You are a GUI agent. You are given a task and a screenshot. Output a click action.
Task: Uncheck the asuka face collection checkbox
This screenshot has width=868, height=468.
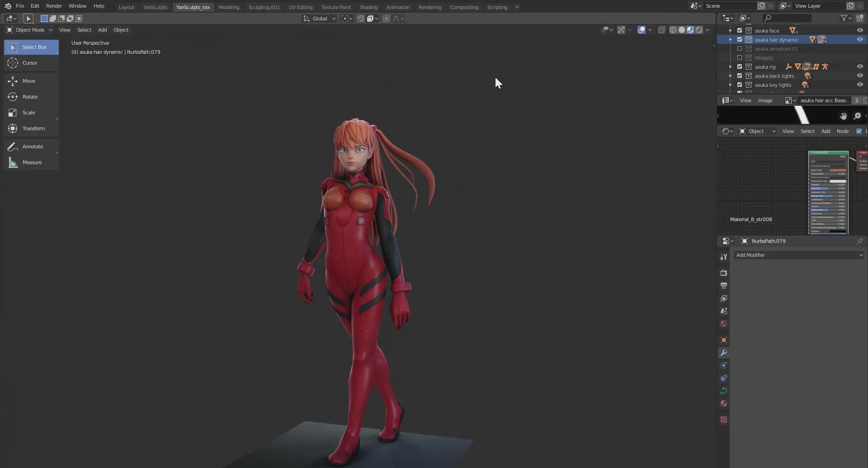740,31
